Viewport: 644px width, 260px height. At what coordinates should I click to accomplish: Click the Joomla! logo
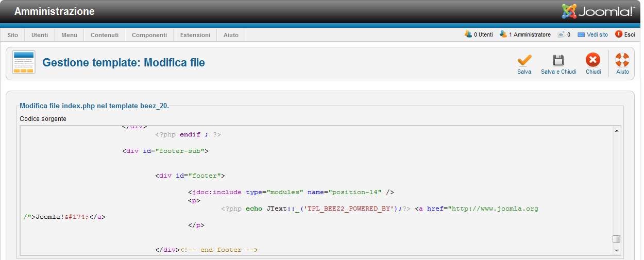(598, 11)
